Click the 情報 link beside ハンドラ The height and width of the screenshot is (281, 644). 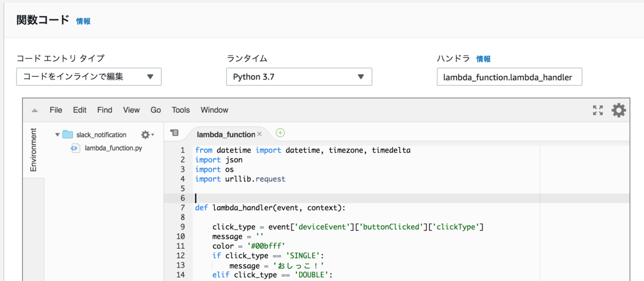(484, 59)
